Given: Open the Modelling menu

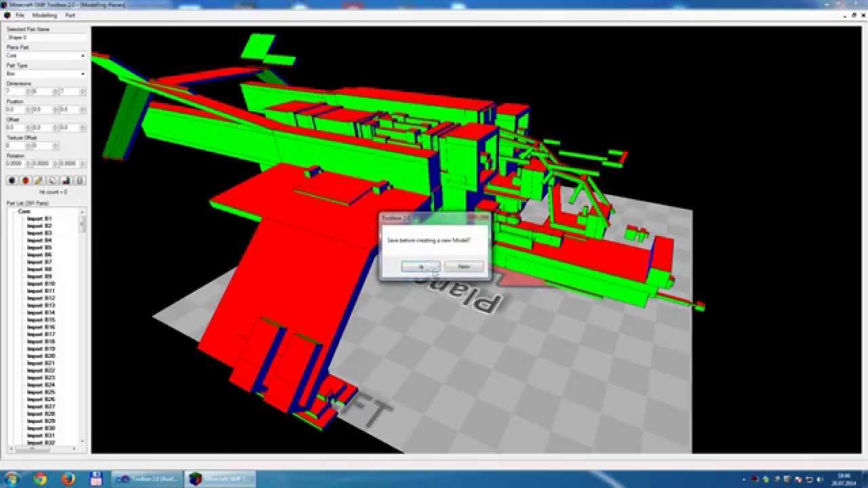Looking at the screenshot, I should [x=45, y=15].
